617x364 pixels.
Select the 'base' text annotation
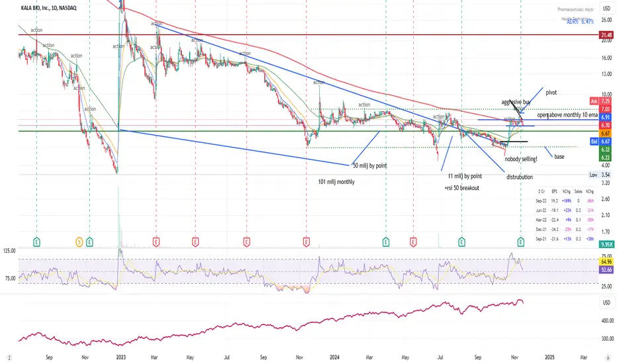[559, 157]
